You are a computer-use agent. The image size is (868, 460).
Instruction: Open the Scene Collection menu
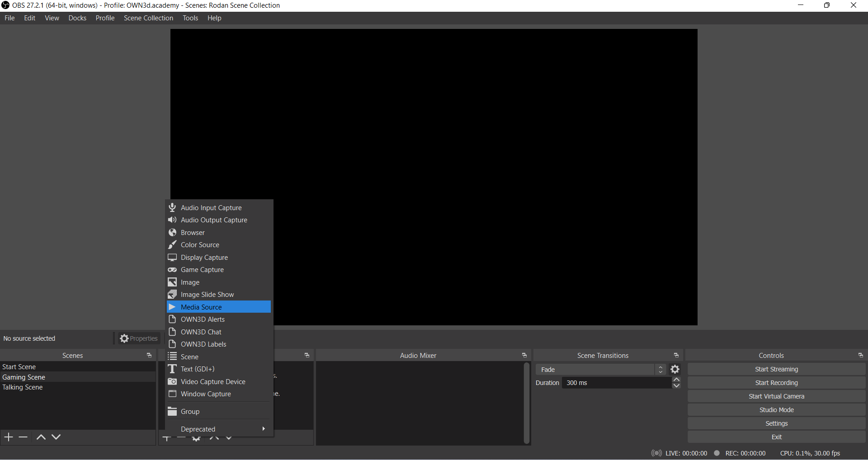pyautogui.click(x=148, y=18)
